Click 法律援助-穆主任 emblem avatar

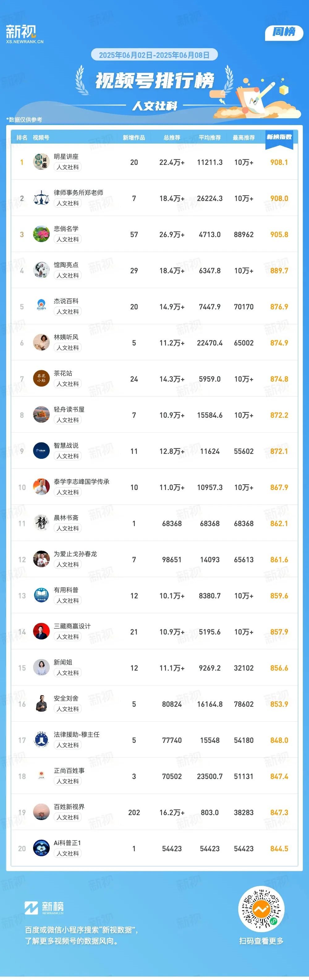(x=41, y=740)
